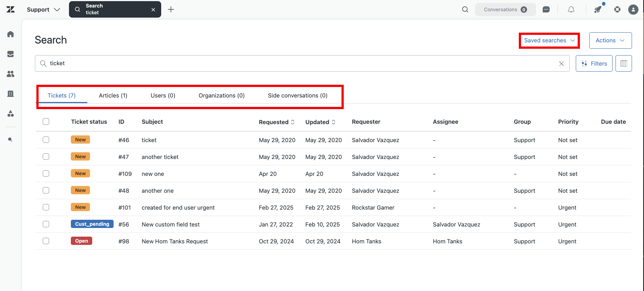Open the Home icon in sidebar
The image size is (644, 291).
point(10,34)
